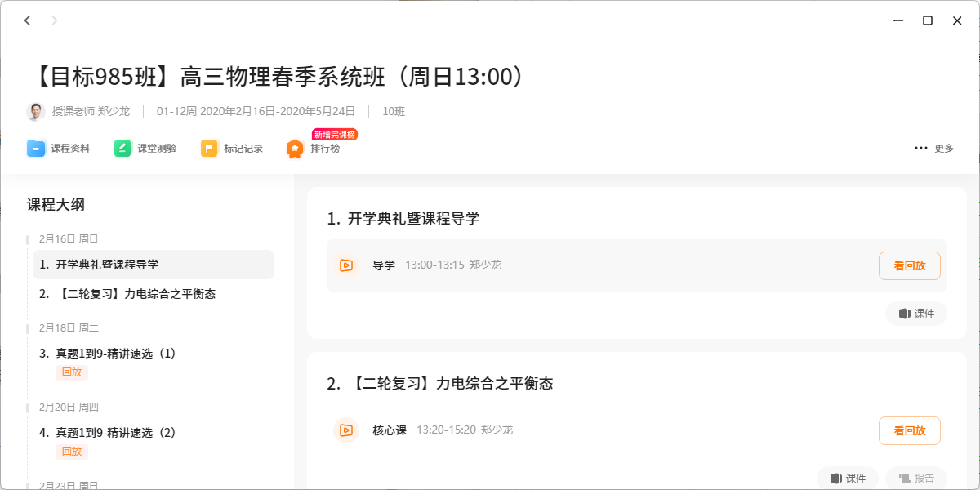The image size is (980, 490).
Task: Click the 核心课 lesson play icon
Action: click(346, 430)
